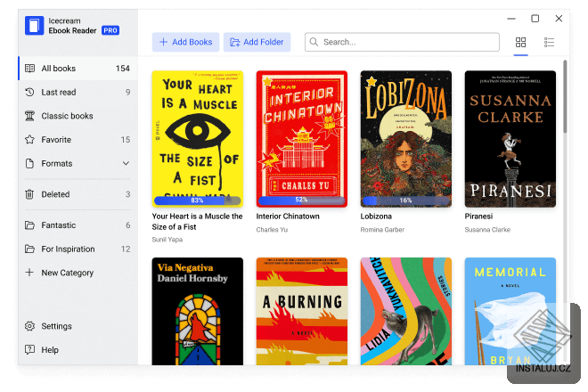Click the 16% progress bar on Lobizona
This screenshot has width=588, height=392.
tap(405, 200)
